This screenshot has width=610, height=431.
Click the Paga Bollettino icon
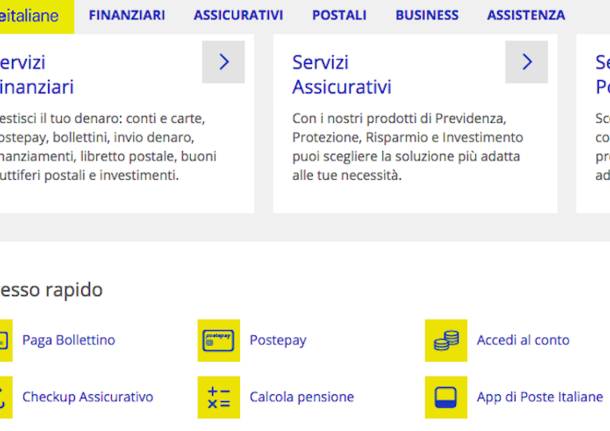click(x=4, y=340)
